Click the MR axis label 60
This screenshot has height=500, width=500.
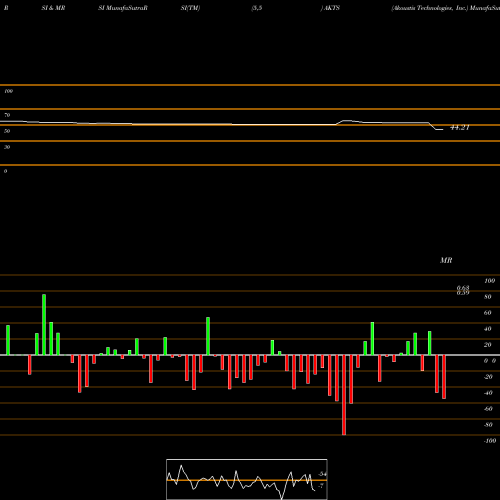click(488, 313)
